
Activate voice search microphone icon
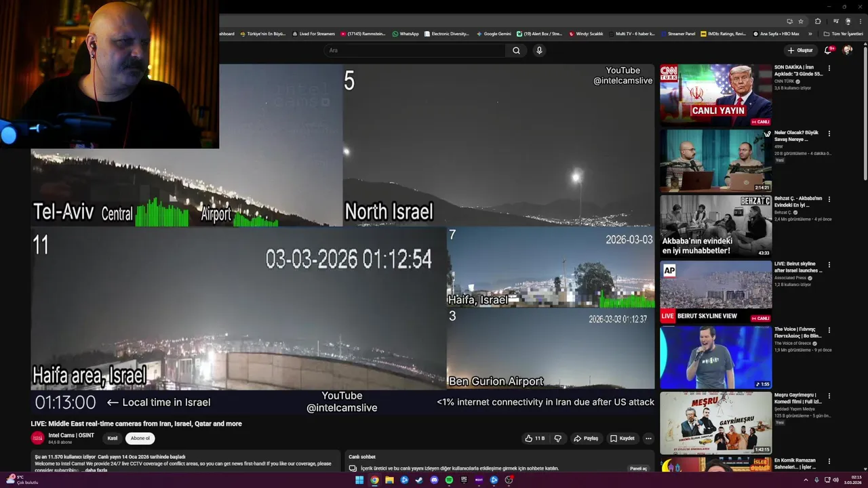(539, 50)
